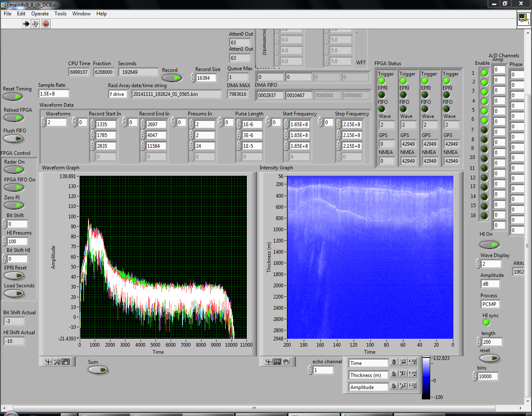Open the Amplitude dB selector
Viewport: 532px width, 416px height.
(490, 284)
